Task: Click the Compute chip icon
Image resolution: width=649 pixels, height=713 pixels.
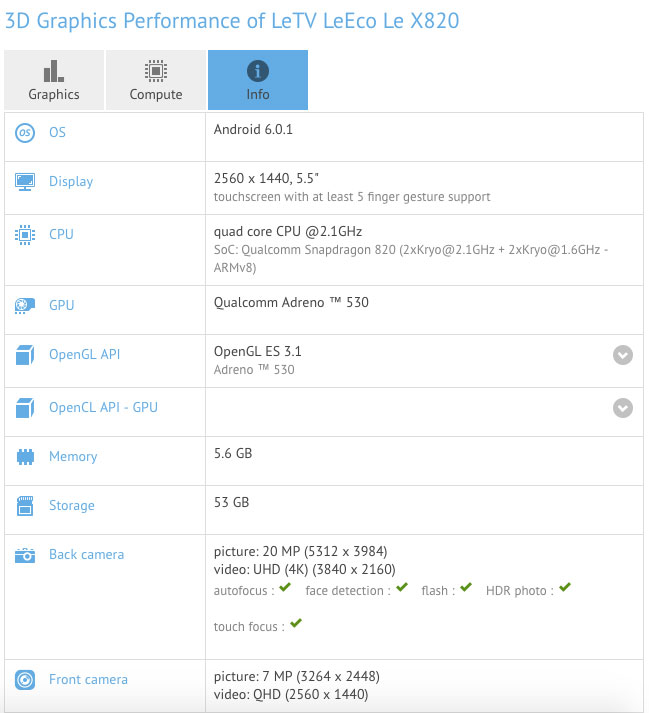Action: click(156, 71)
